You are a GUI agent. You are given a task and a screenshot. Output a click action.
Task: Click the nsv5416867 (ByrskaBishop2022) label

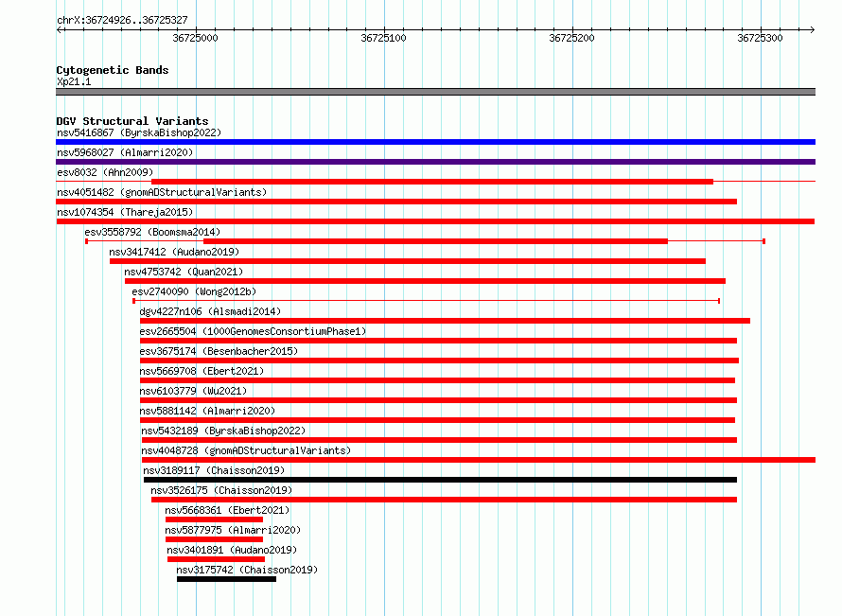pyautogui.click(x=139, y=132)
